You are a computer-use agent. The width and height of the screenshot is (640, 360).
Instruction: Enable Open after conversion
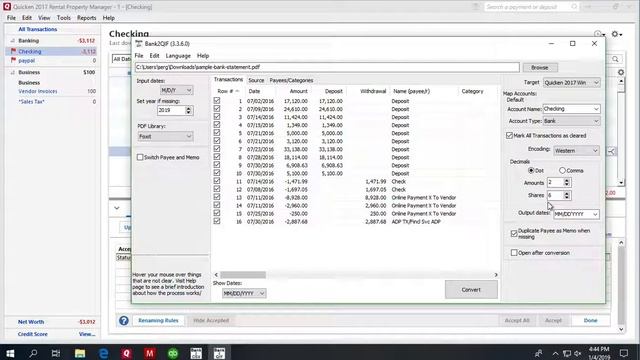click(x=514, y=253)
